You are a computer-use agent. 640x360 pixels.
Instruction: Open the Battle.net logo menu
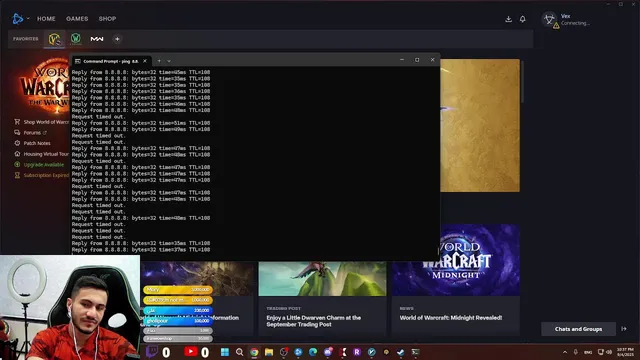[x=18, y=18]
